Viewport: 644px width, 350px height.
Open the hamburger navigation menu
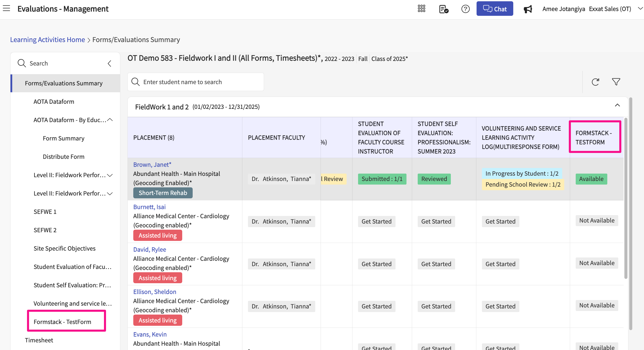coord(6,8)
